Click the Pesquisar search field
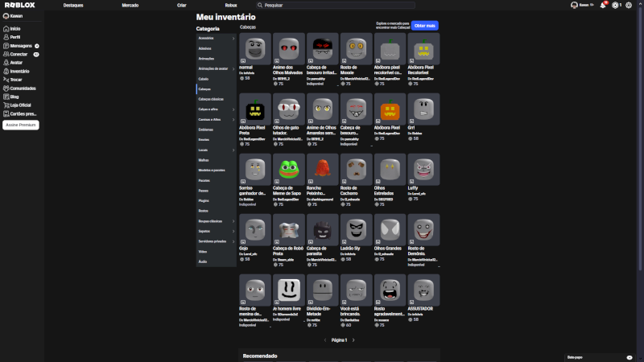644x362 pixels. (x=335, y=6)
